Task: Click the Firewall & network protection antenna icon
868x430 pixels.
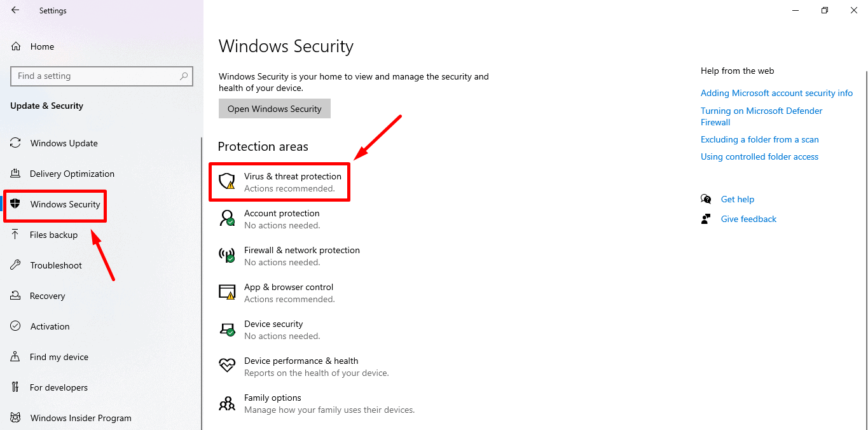Action: click(227, 256)
